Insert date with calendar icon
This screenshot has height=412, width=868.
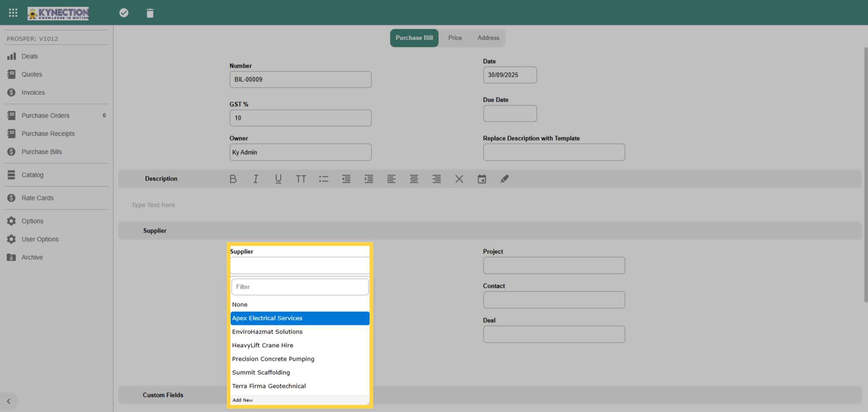pyautogui.click(x=482, y=179)
